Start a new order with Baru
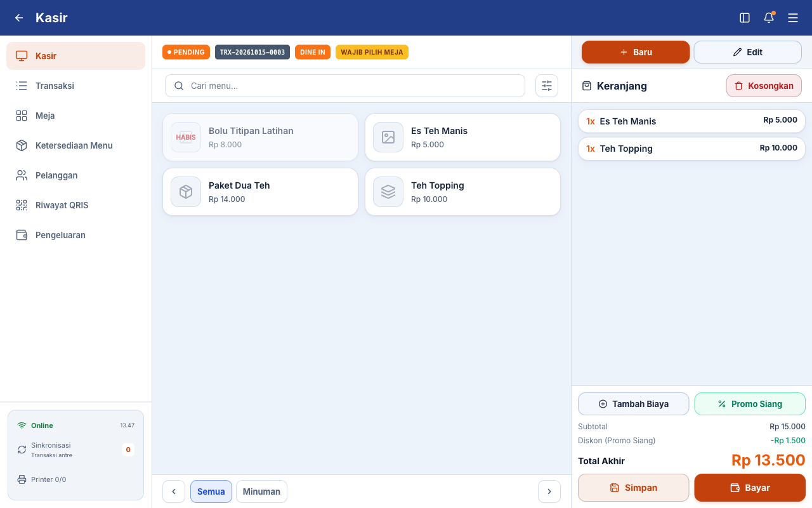This screenshot has width=812, height=508. tap(636, 52)
